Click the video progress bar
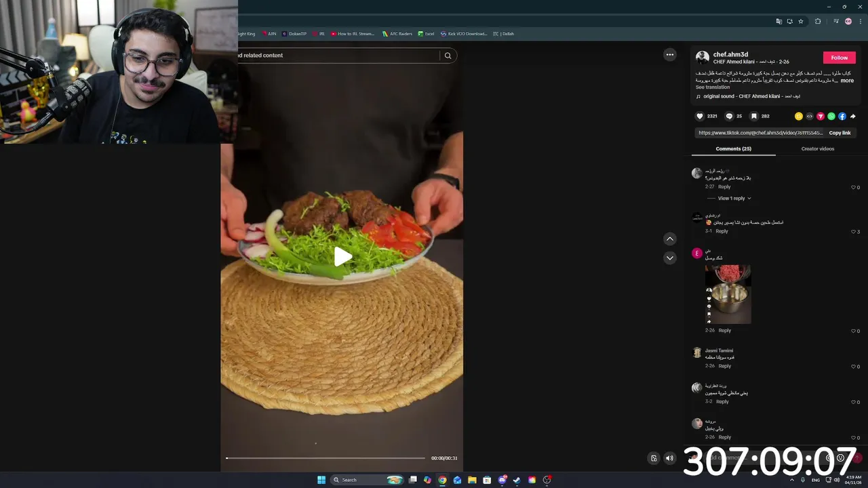 (325, 458)
